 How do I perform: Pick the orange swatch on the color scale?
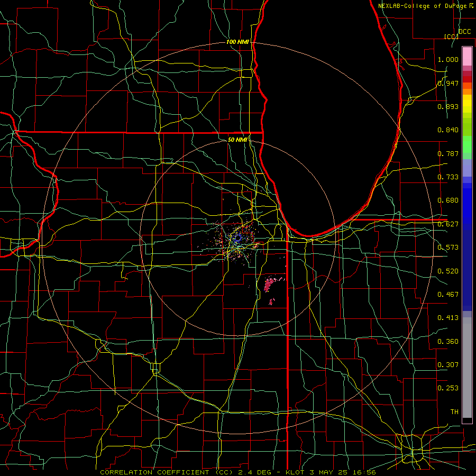click(x=467, y=91)
